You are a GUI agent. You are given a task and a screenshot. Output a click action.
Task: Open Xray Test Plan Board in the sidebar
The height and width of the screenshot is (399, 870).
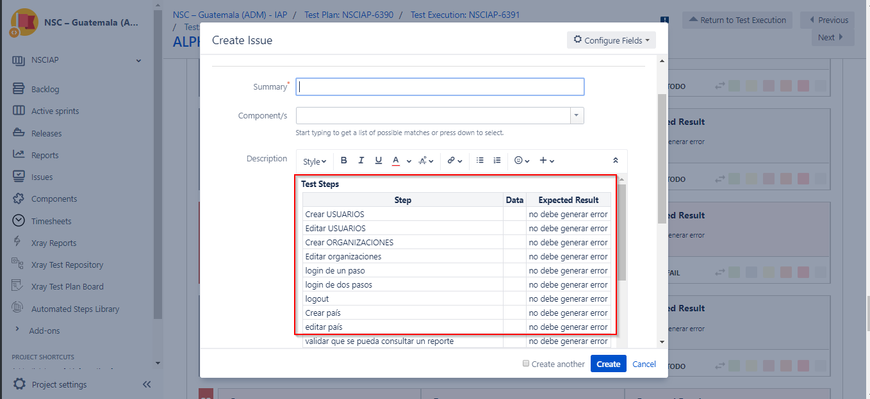67,287
